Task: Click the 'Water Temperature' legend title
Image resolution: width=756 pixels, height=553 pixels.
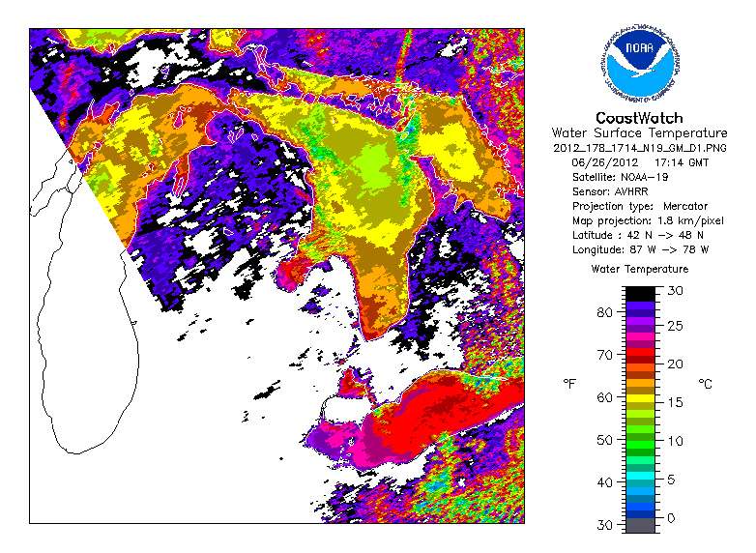Action: [640, 269]
